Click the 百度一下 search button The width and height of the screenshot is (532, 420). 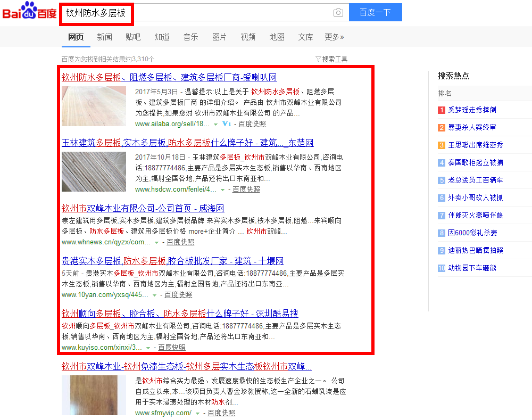pyautogui.click(x=375, y=12)
